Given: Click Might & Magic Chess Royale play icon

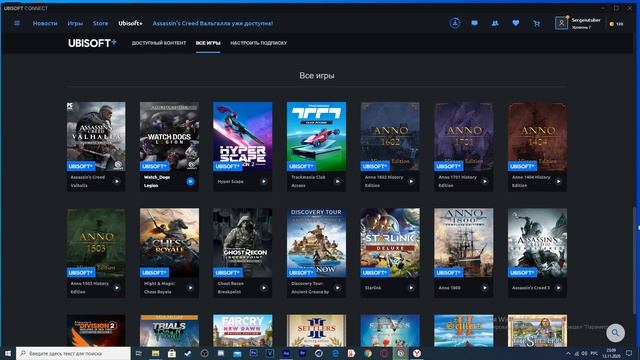Looking at the screenshot, I should [x=190, y=288].
